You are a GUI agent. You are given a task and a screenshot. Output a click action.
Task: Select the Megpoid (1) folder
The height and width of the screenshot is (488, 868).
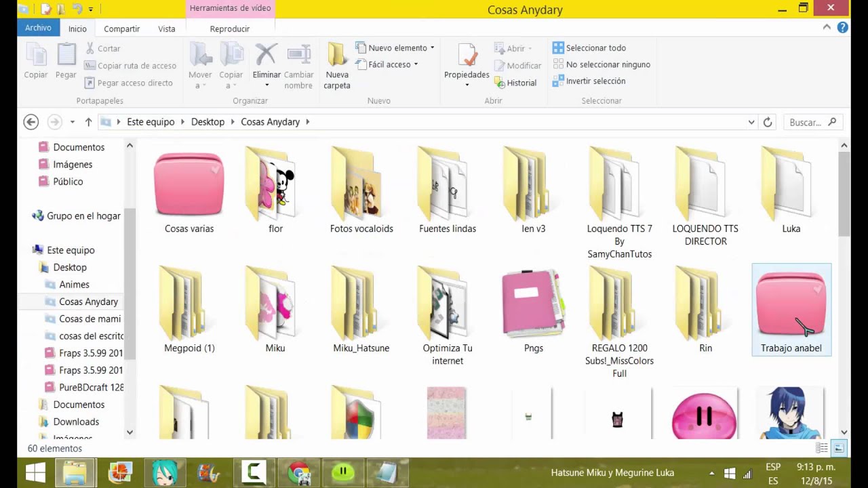[x=189, y=310]
